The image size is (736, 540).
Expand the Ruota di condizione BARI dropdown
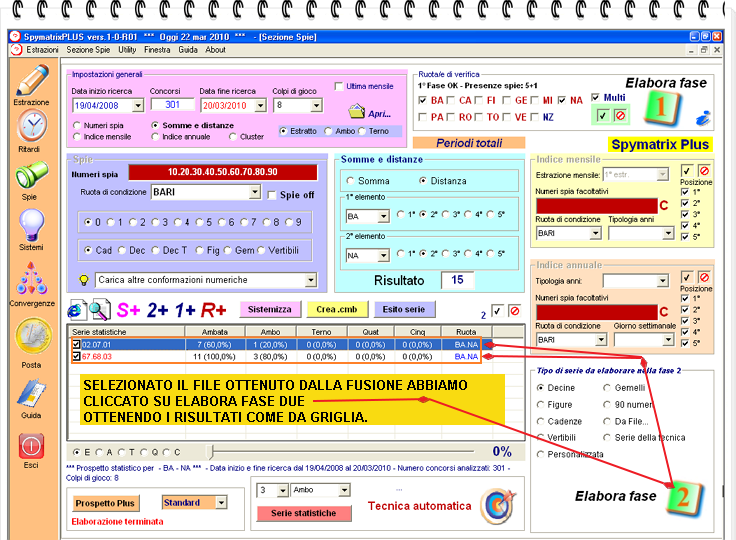tap(254, 192)
